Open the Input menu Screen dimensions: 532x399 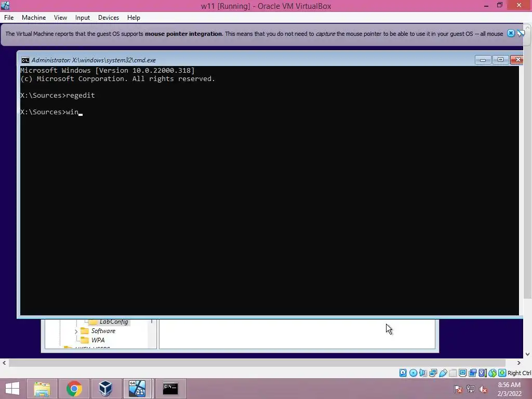83,18
